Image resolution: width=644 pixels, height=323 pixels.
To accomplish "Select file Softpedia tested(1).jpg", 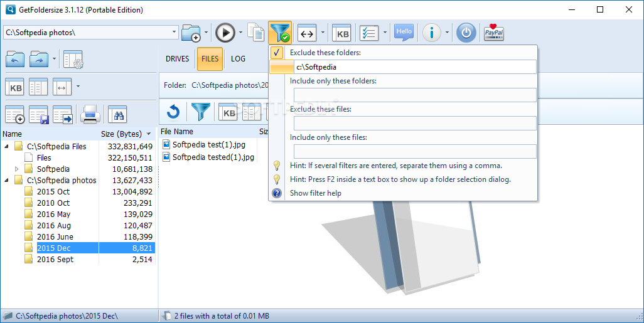I will click(213, 157).
